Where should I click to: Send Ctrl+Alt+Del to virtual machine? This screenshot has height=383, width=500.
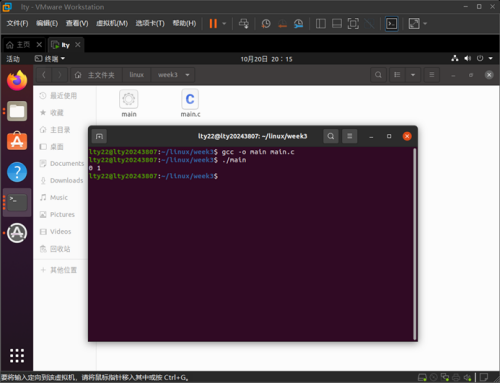(x=244, y=23)
